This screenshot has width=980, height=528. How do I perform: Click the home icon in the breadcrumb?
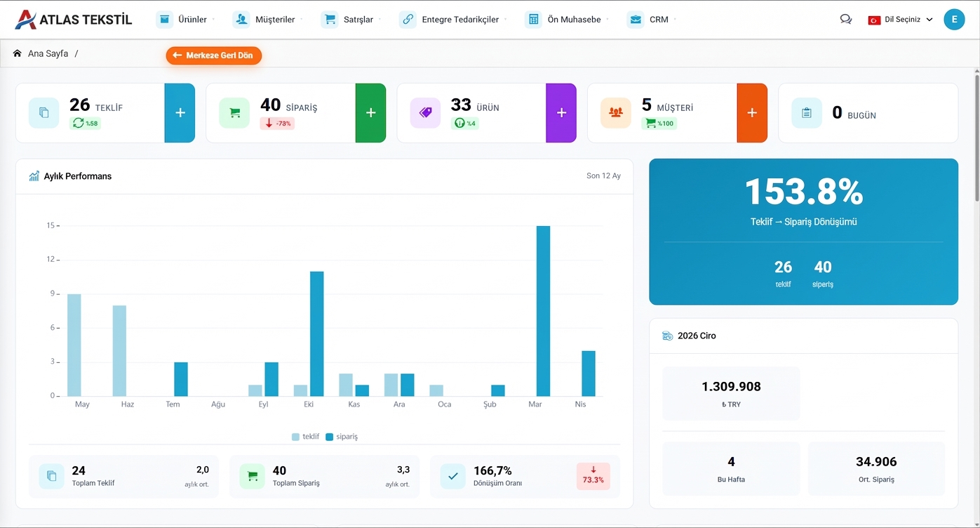(x=18, y=53)
